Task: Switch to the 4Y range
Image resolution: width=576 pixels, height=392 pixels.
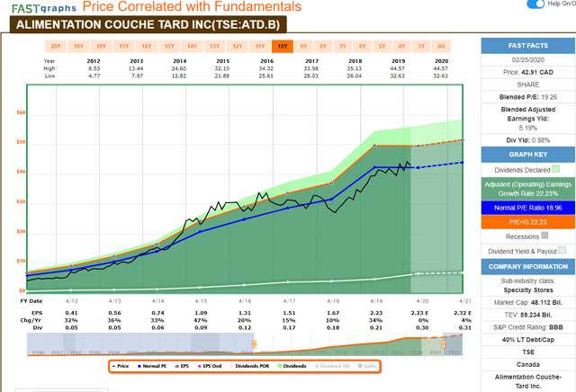Action: [x=402, y=46]
